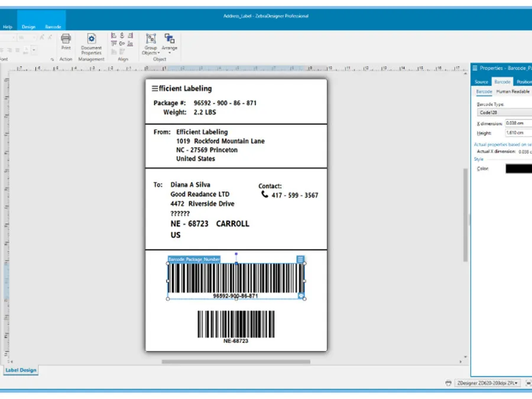Click the barcode object's menu handle icon
Image resolution: width=532 pixels, height=399 pixels.
tap(300, 259)
